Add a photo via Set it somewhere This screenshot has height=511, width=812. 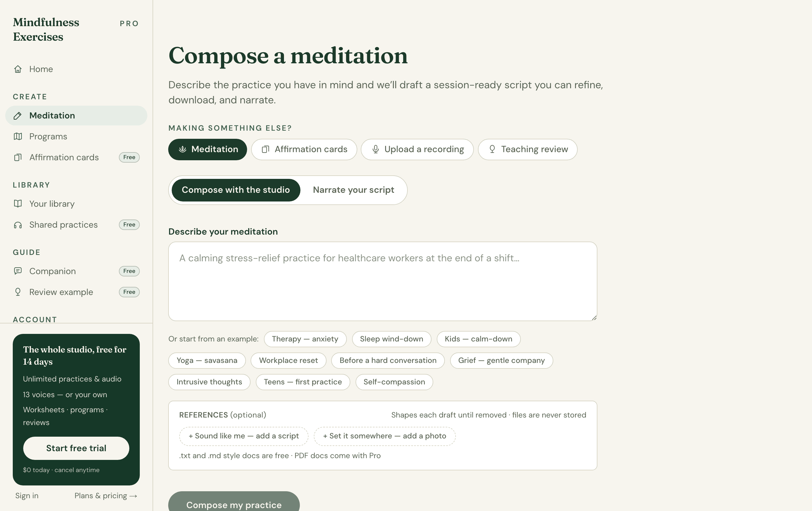click(x=385, y=436)
